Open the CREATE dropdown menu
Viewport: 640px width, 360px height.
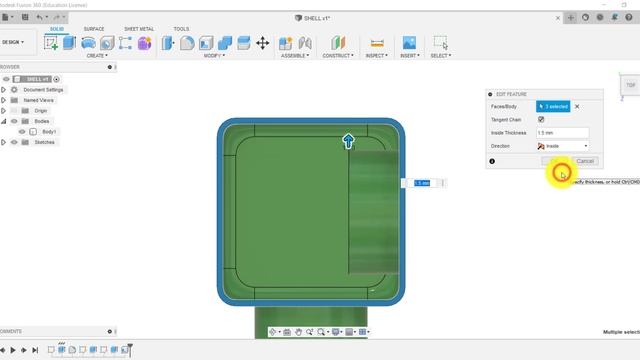(x=97, y=56)
